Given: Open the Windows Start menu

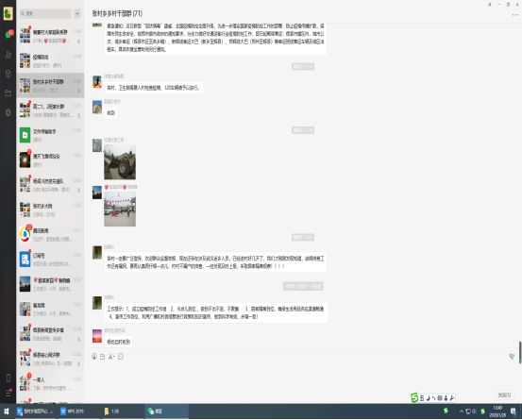Looking at the screenshot, I should coord(7,412).
